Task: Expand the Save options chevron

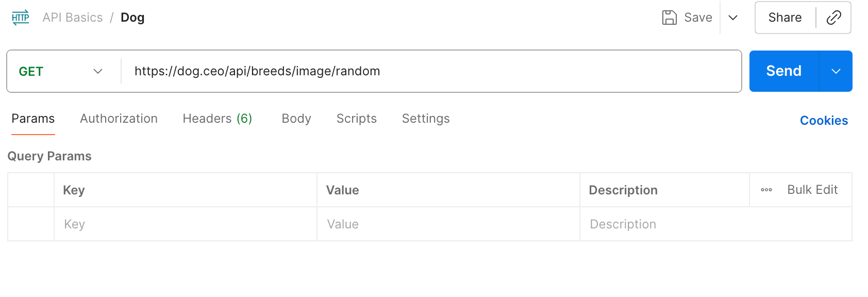Action: coord(733,18)
